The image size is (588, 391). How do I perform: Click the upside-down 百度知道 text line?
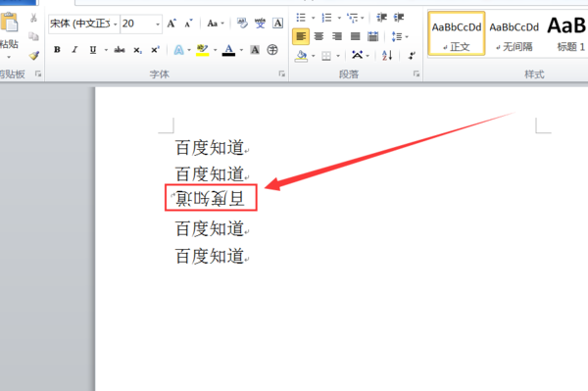tap(211, 198)
